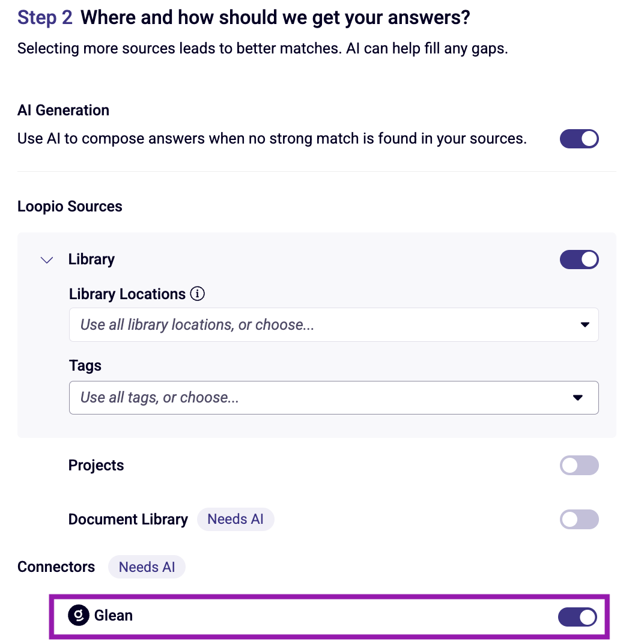
Task: Enable the Document Library toggle
Action: click(579, 520)
